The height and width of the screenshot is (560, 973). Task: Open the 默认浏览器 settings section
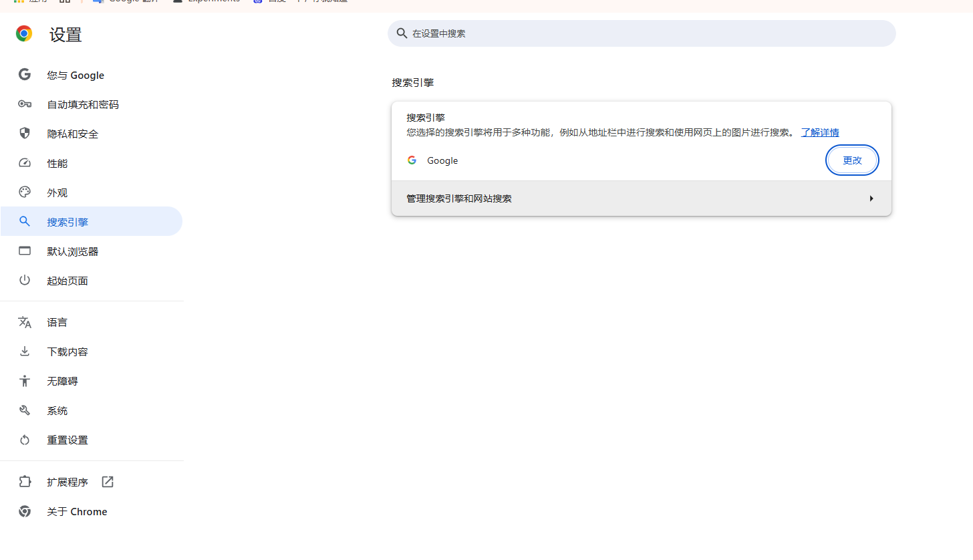92,251
